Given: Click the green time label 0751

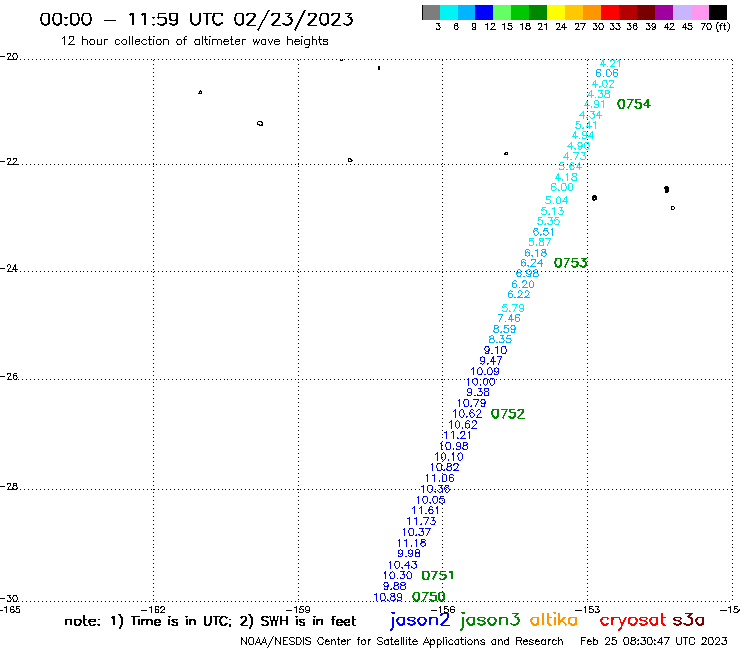Looking at the screenshot, I should pos(437,575).
